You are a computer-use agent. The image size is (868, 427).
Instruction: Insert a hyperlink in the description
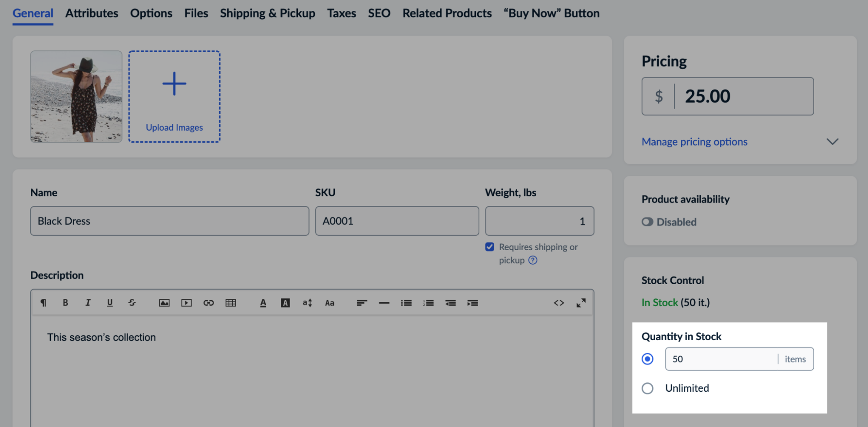click(208, 303)
